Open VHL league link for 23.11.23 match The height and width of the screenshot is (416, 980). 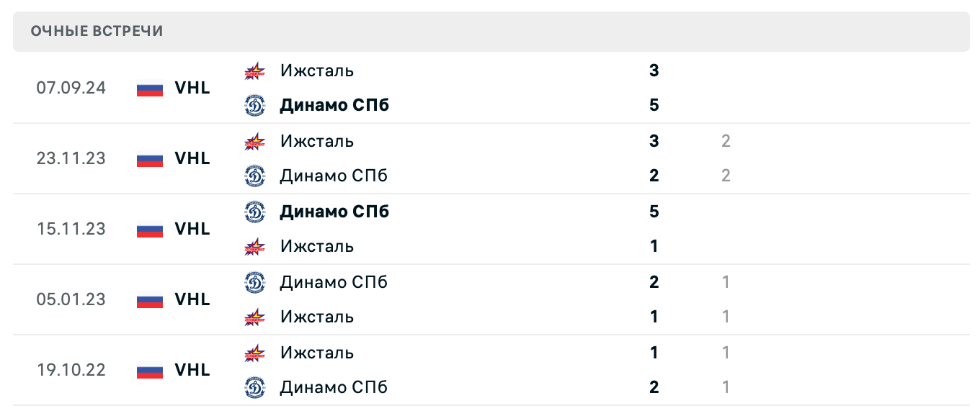(x=192, y=158)
